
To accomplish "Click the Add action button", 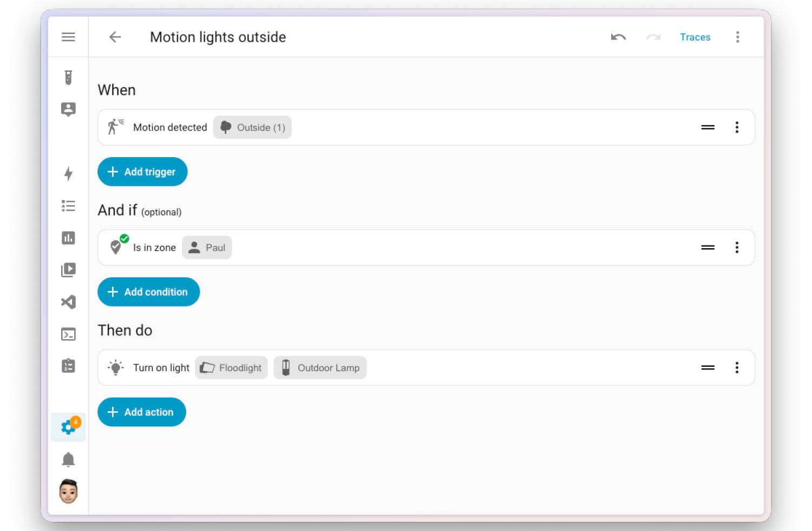I will 142,412.
